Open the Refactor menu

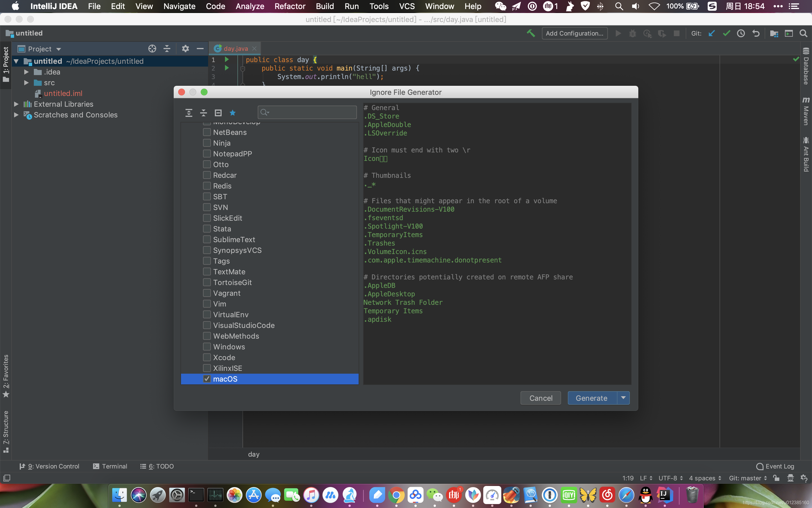click(x=290, y=6)
